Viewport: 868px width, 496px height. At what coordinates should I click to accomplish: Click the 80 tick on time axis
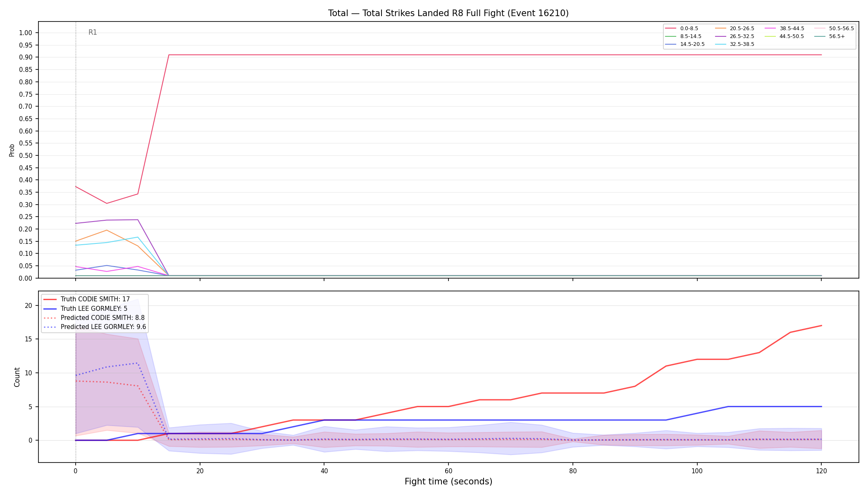[573, 470]
